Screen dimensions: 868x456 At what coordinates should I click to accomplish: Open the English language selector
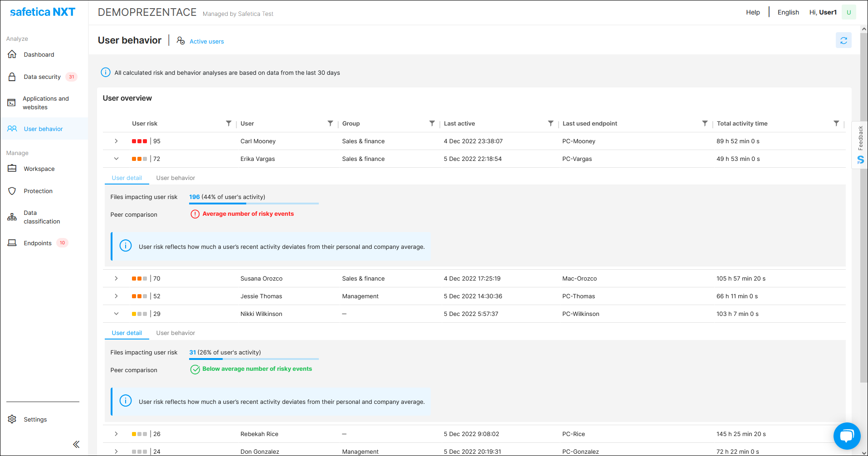(788, 12)
